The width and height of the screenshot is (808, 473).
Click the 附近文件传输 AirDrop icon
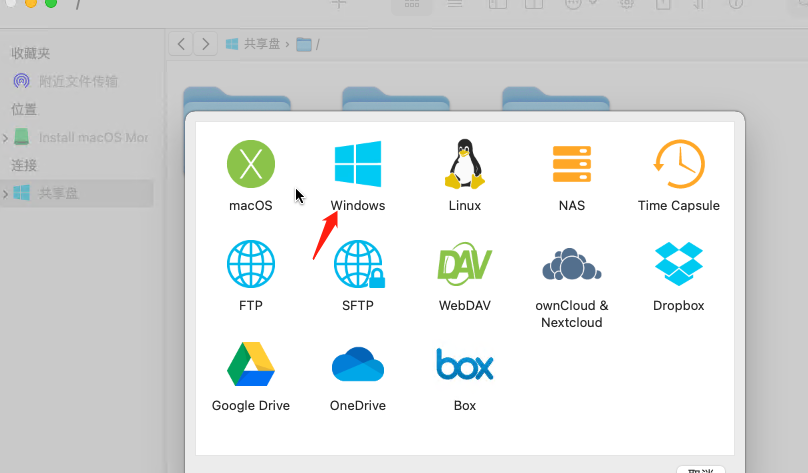(x=22, y=81)
